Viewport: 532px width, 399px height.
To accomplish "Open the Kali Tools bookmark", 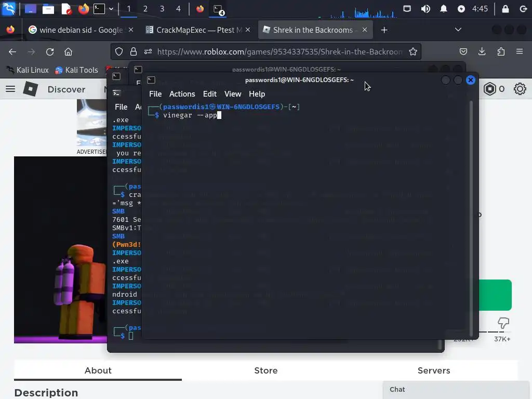I will click(77, 70).
